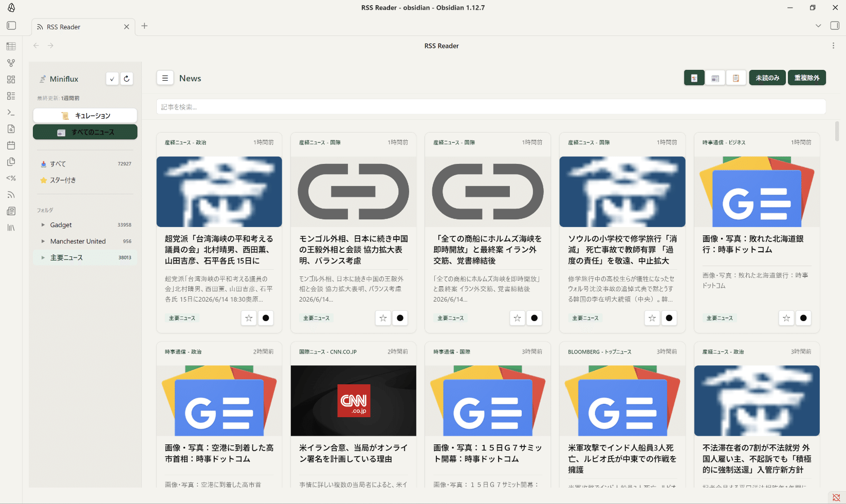This screenshot has height=504, width=846.
Task: Click the copy documents ribbon icon
Action: 11,161
